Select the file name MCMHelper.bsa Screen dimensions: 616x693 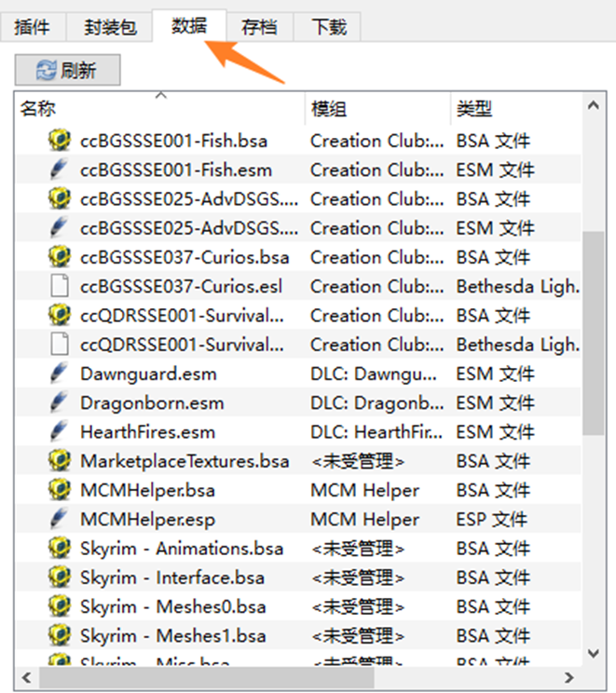pos(147,491)
